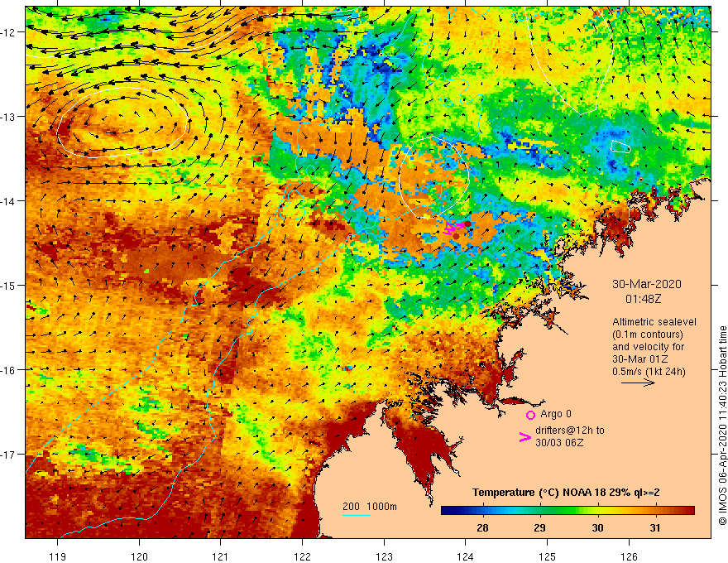Viewport: 728px width, 563px height.
Task: Click longitude label 126 on bottom axis
Action: pyautogui.click(x=629, y=556)
